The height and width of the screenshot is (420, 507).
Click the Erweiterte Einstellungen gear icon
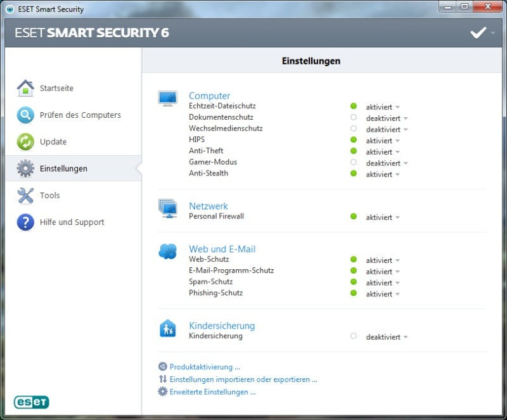[x=162, y=391]
